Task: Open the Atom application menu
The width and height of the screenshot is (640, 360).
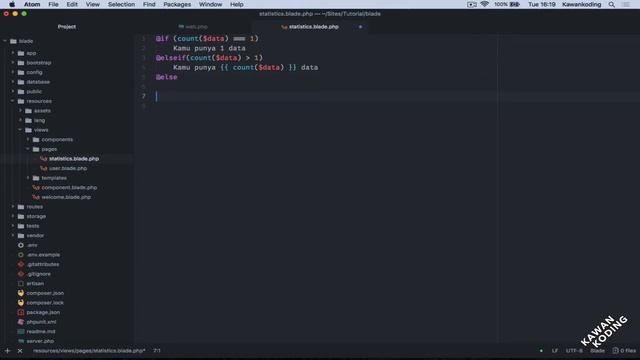Action: (32, 4)
